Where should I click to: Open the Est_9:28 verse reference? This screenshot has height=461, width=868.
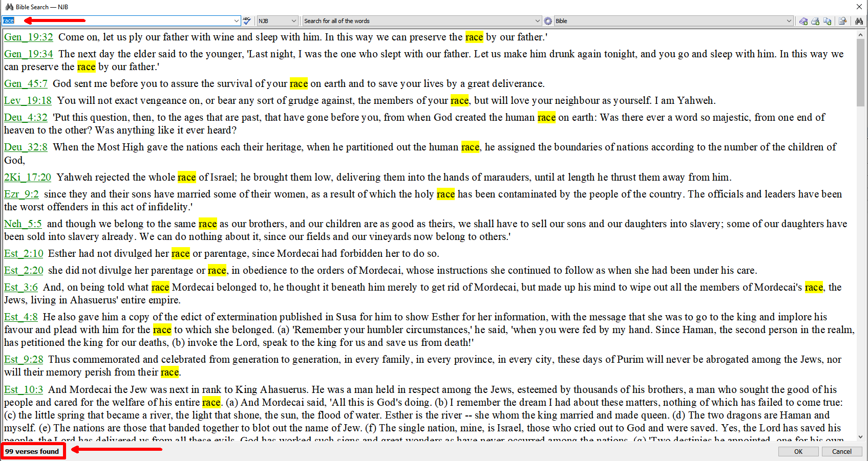pyautogui.click(x=24, y=360)
